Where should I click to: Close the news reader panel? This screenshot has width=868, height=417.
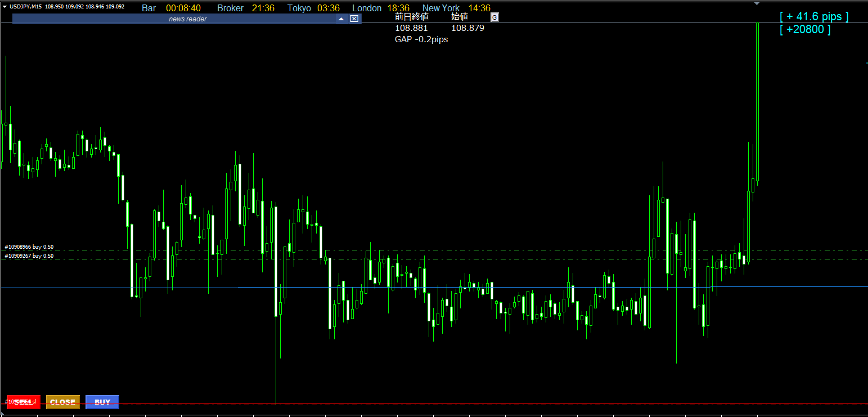point(354,19)
